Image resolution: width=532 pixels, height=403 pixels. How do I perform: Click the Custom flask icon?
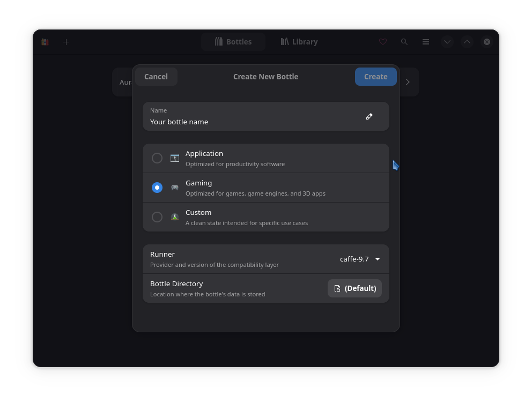click(x=175, y=217)
